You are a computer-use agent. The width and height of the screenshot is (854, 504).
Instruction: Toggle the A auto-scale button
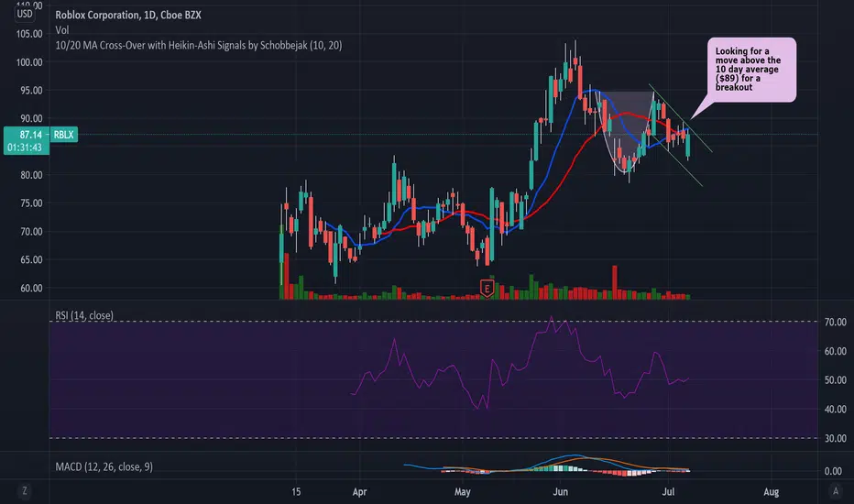point(836,491)
